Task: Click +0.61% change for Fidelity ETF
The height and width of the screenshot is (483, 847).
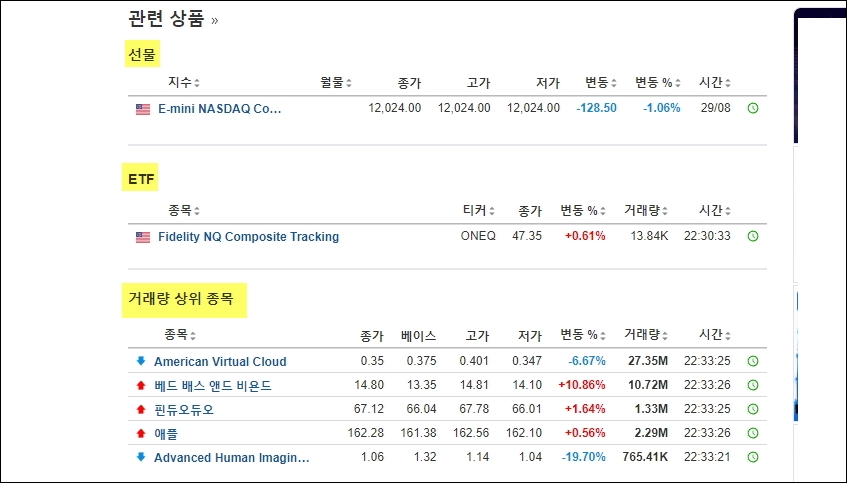Action: point(585,236)
